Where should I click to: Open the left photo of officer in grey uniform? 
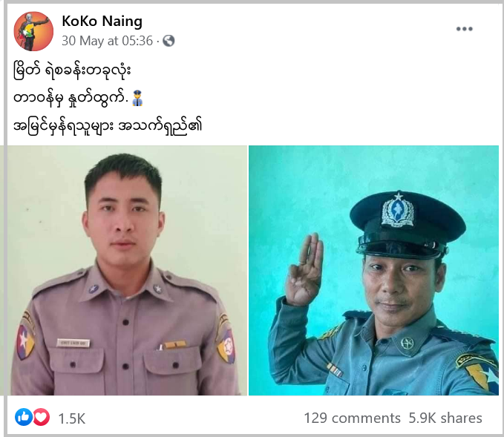(127, 270)
